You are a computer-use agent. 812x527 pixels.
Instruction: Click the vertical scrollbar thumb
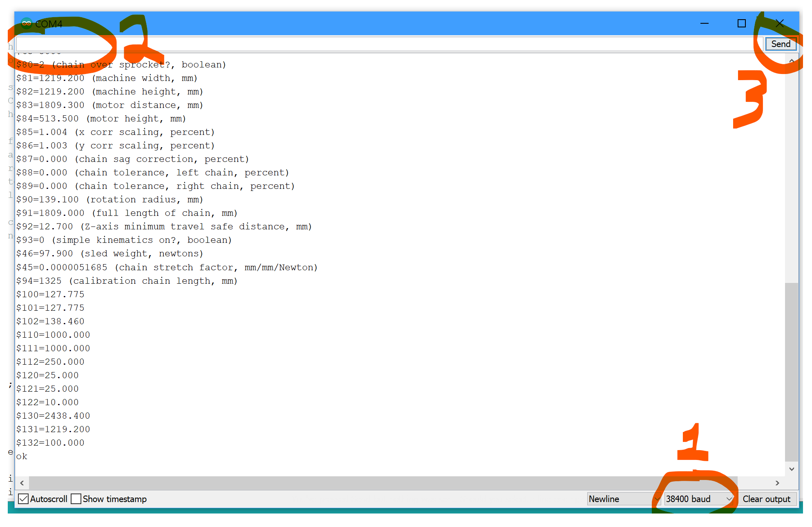[792, 371]
